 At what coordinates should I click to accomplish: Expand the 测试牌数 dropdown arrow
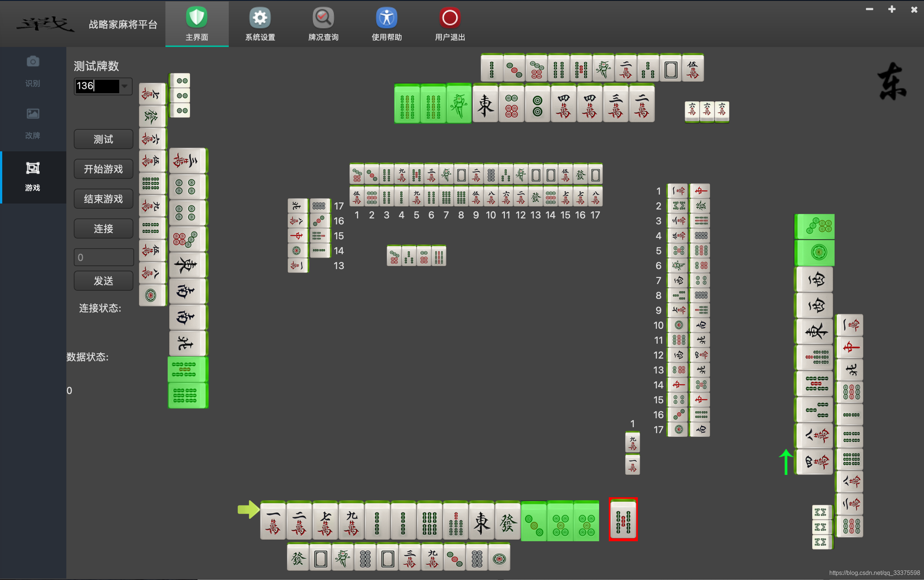(124, 86)
